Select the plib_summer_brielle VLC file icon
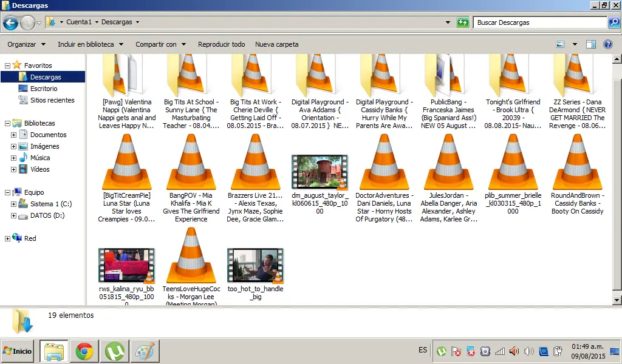The image size is (622, 364). [x=513, y=161]
